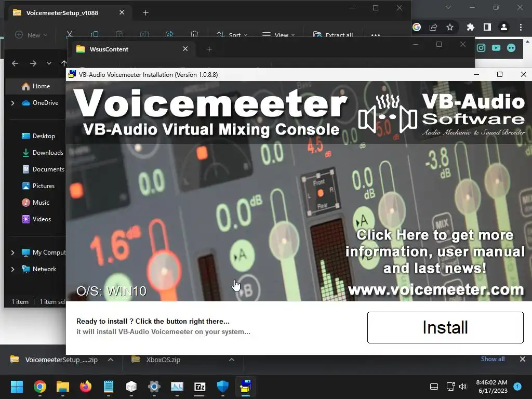Expand My Computer node in sidebar
532x399 pixels.
[13, 252]
